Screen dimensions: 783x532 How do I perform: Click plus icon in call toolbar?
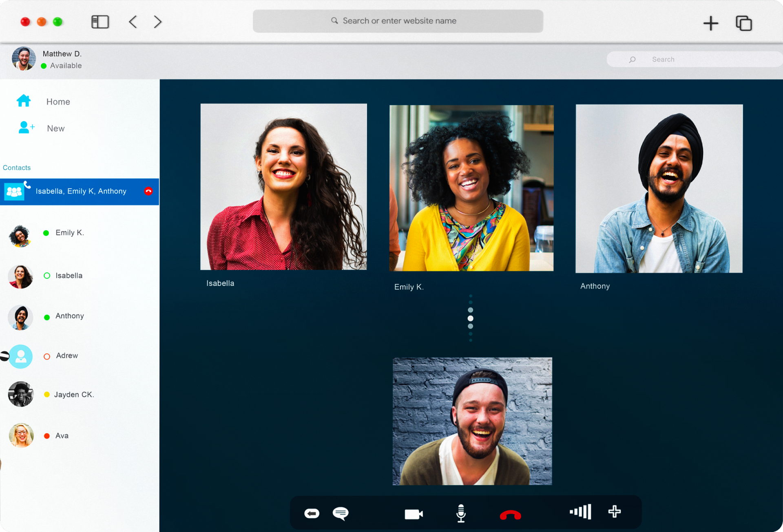pyautogui.click(x=614, y=511)
